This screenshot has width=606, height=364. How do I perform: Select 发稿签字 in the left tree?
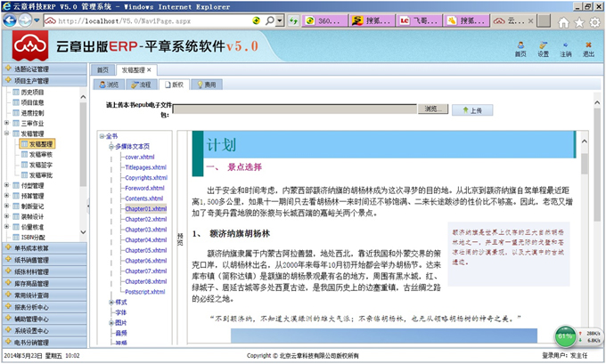pyautogui.click(x=41, y=165)
